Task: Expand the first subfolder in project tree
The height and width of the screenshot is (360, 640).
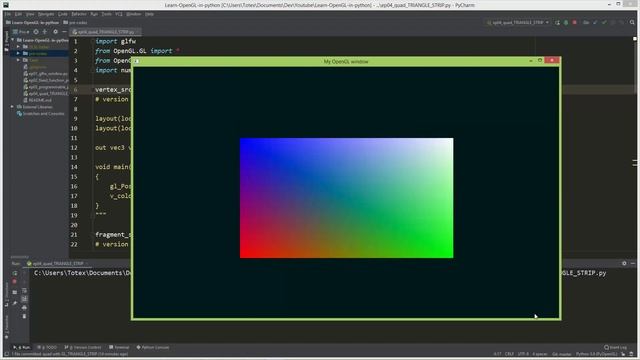Action: pos(18,47)
